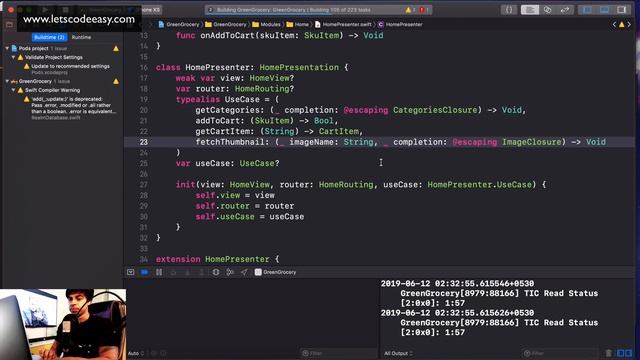Click the red error count in activity bar
The width and height of the screenshot is (640, 360).
pyautogui.click(x=424, y=10)
